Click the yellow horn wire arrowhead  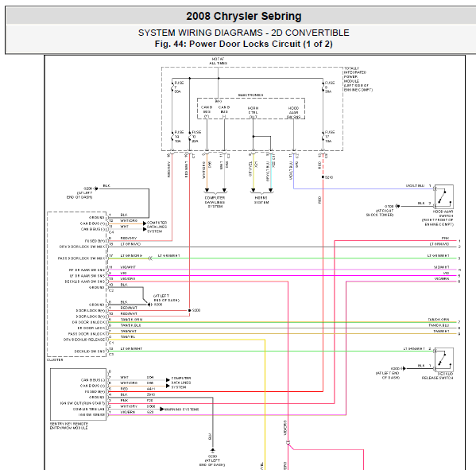tap(253, 191)
